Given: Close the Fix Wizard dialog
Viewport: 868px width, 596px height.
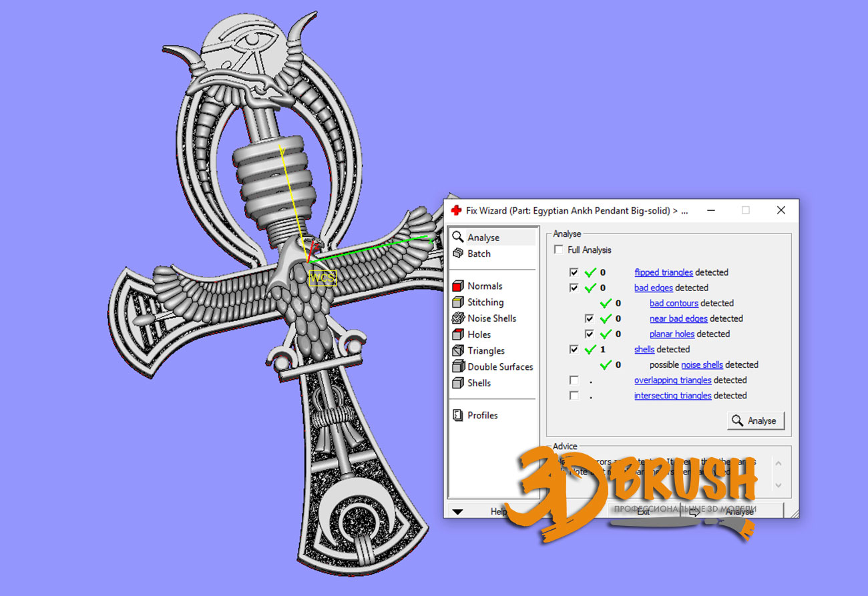Looking at the screenshot, I should 781,210.
